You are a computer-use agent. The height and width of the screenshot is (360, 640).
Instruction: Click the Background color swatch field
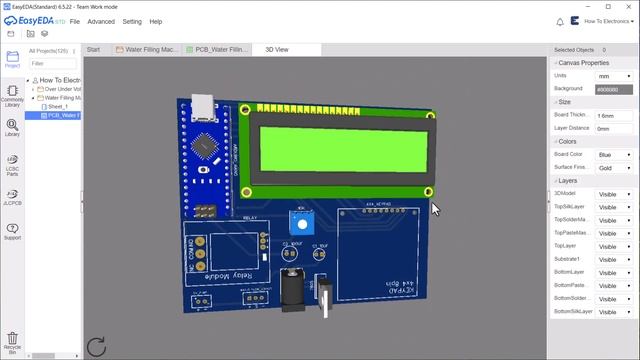614,89
